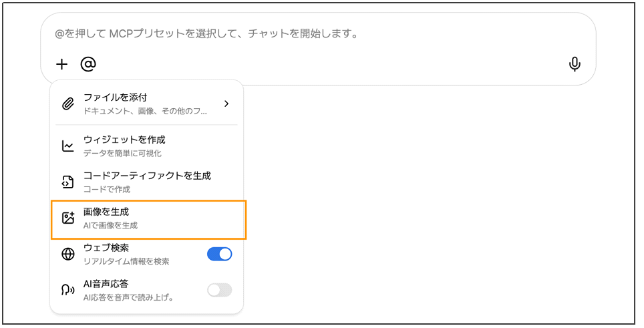Viewport: 644px width, 328px height.
Task: Turn off the ウェブ検索 toggle switch
Action: (x=219, y=254)
